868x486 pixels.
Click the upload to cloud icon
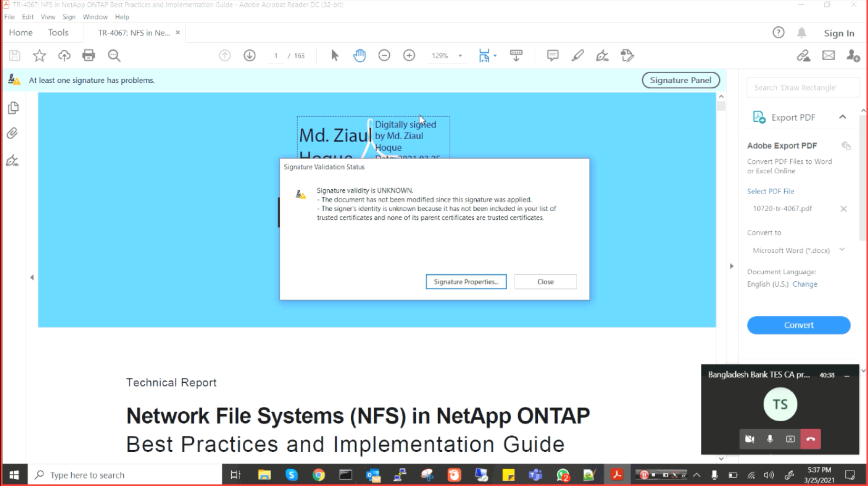click(x=64, y=55)
